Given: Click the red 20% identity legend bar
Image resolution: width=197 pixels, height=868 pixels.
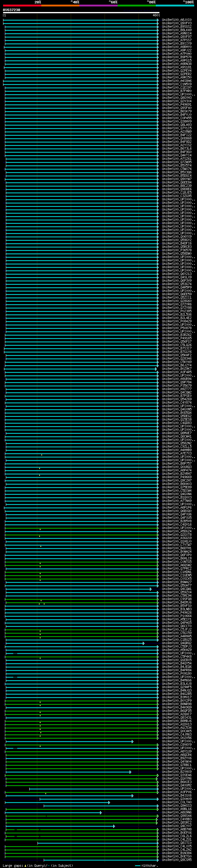Looking at the screenshot, I should tap(22, 6).
